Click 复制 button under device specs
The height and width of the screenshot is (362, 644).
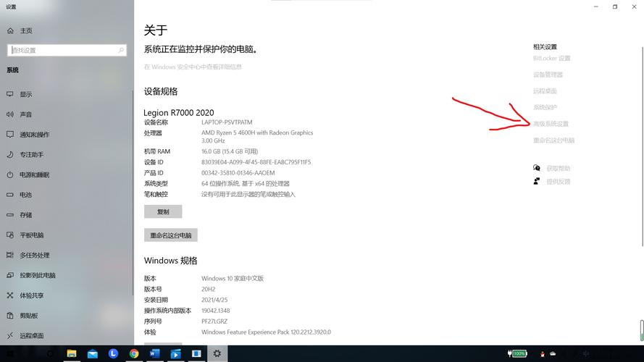pyautogui.click(x=163, y=212)
